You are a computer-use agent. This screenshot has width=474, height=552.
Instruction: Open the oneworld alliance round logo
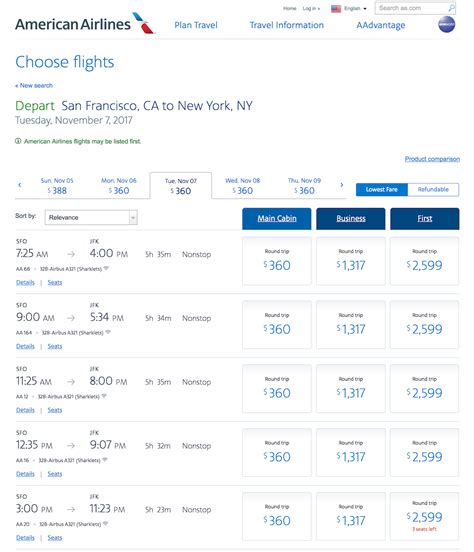click(x=446, y=25)
